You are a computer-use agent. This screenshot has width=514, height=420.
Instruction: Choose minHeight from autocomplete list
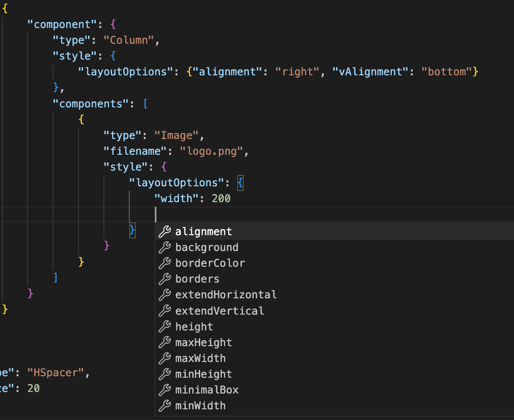click(x=203, y=374)
